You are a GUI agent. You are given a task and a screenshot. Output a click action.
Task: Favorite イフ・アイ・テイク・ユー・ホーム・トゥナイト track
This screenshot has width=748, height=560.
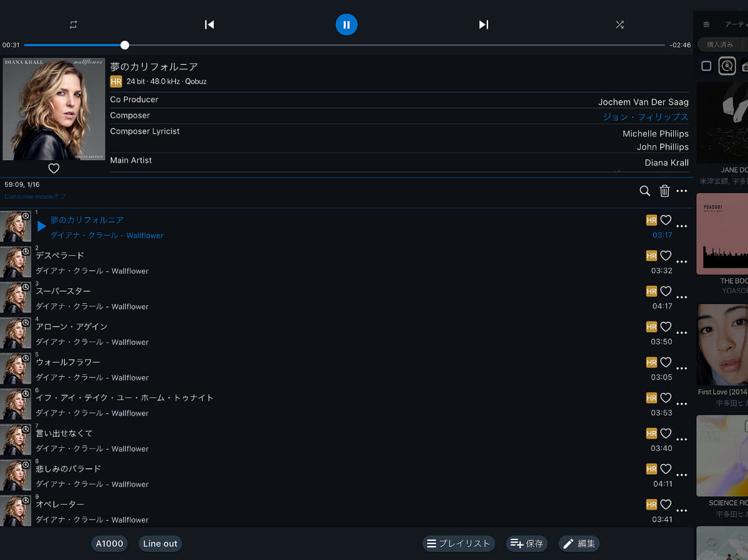coord(666,397)
